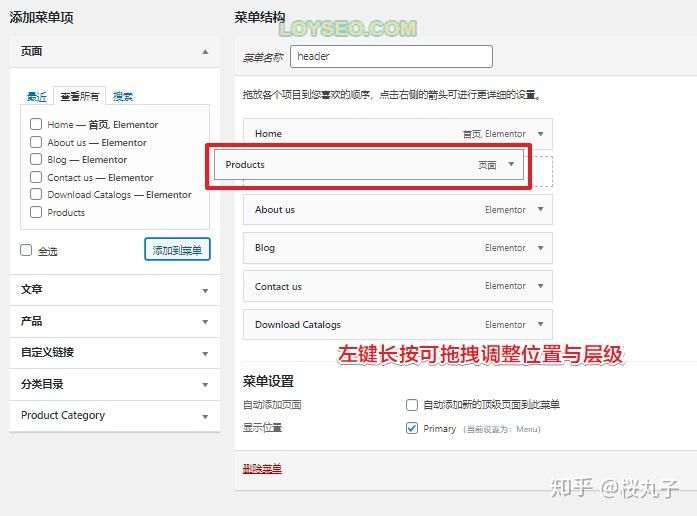
Task: Click the 文章 panel heading text
Action: [x=32, y=289]
